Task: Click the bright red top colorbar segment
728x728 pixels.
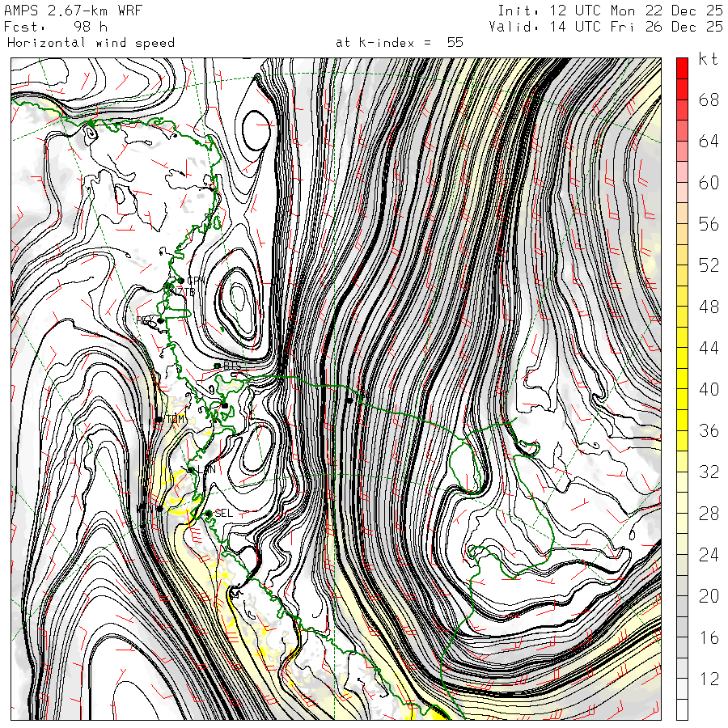Action: pyautogui.click(x=682, y=68)
